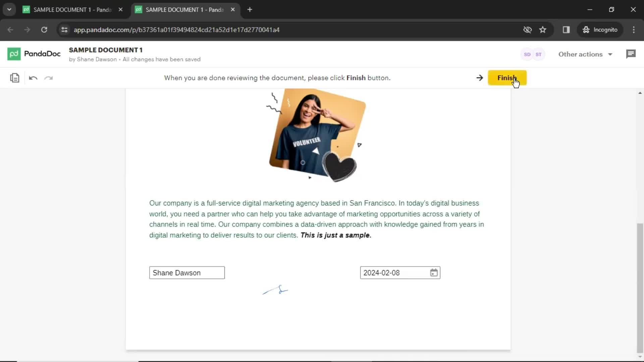
Task: Click the ST avatar initials icon
Action: (x=539, y=54)
